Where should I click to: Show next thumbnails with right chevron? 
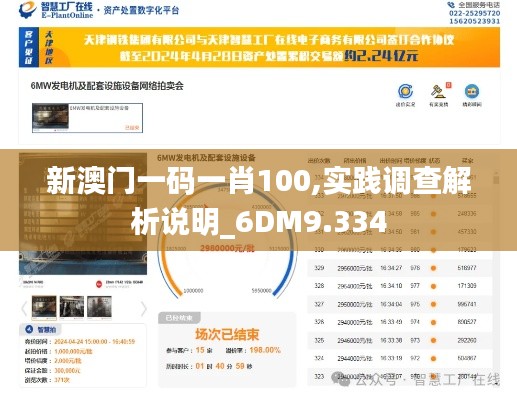point(143,308)
